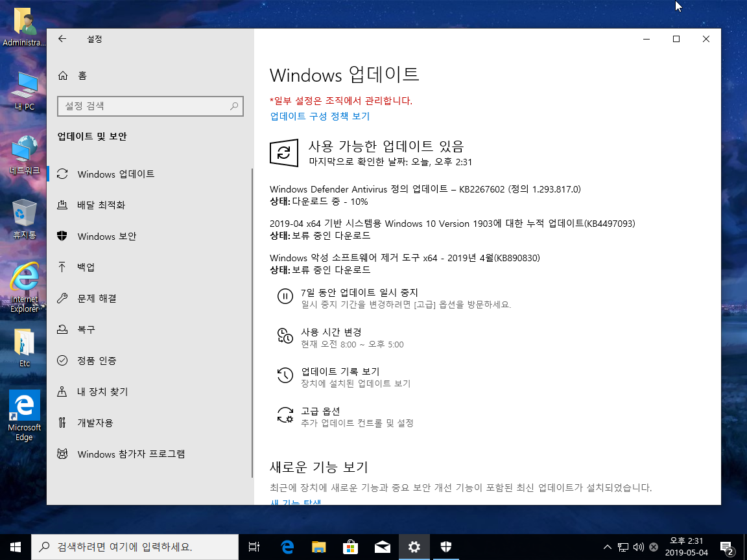
Task: Click the 설정 검색 search field
Action: click(x=150, y=106)
